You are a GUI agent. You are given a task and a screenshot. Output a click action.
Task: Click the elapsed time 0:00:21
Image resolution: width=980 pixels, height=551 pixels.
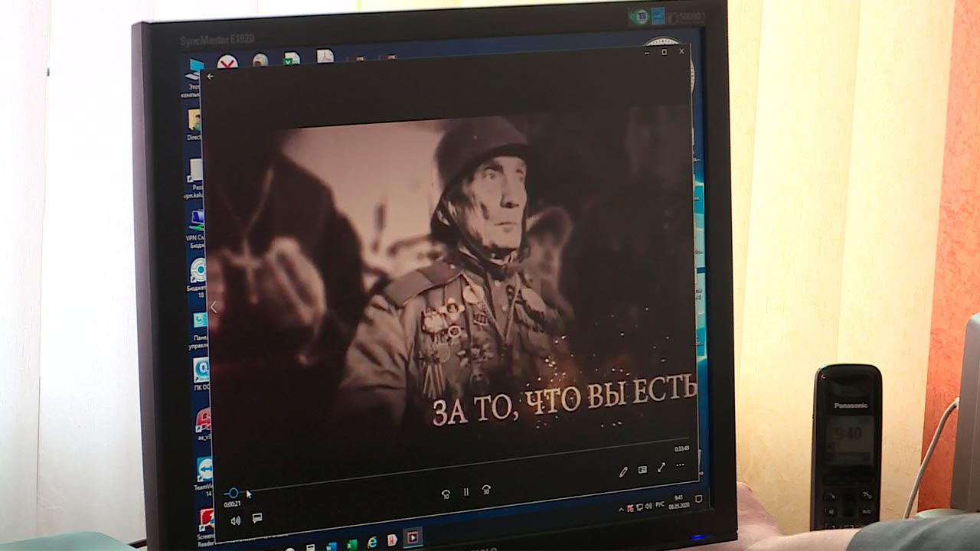232,504
